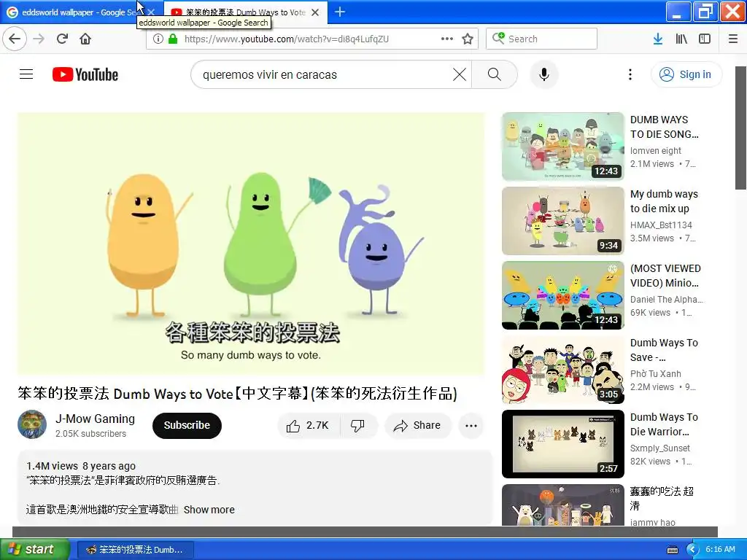Viewport: 747px width, 560px height.
Task: Open a new browser tab with plus button
Action: click(340, 12)
